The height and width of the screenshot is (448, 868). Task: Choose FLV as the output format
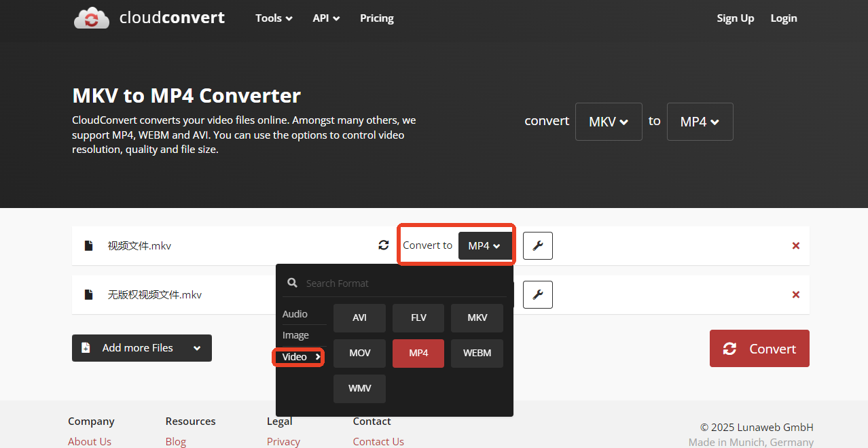pyautogui.click(x=418, y=318)
